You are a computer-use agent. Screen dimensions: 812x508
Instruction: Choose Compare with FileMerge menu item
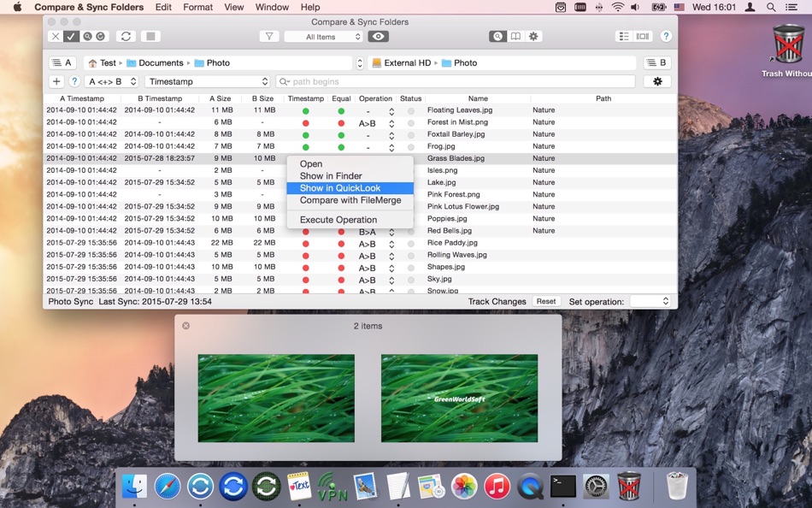(x=350, y=200)
